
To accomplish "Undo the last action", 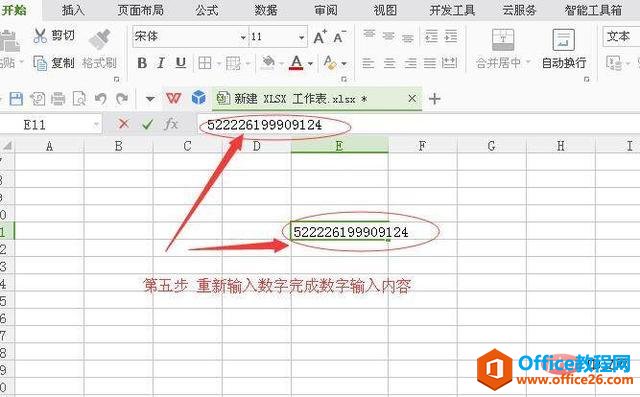I will [x=100, y=99].
